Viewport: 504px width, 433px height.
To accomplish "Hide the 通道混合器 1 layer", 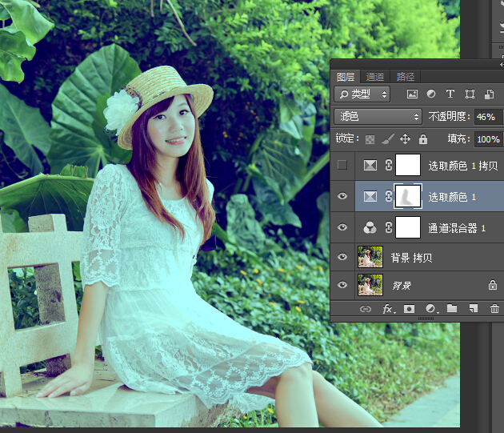I will (x=342, y=227).
